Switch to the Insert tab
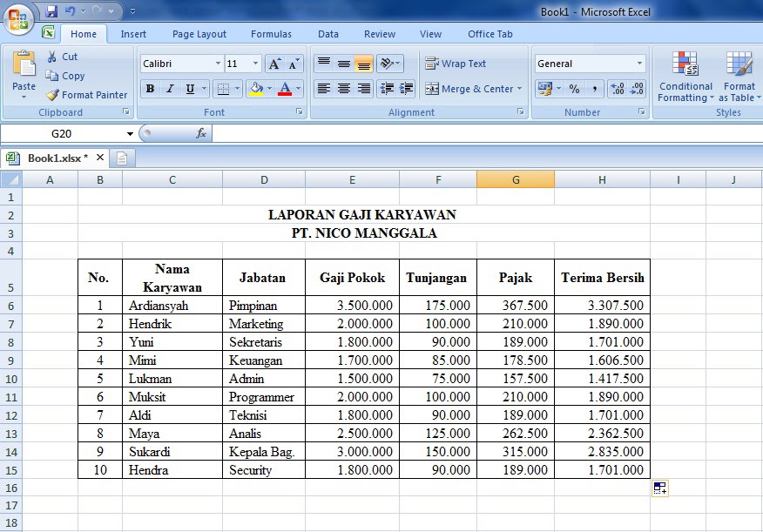The height and width of the screenshot is (532, 763). 133,34
